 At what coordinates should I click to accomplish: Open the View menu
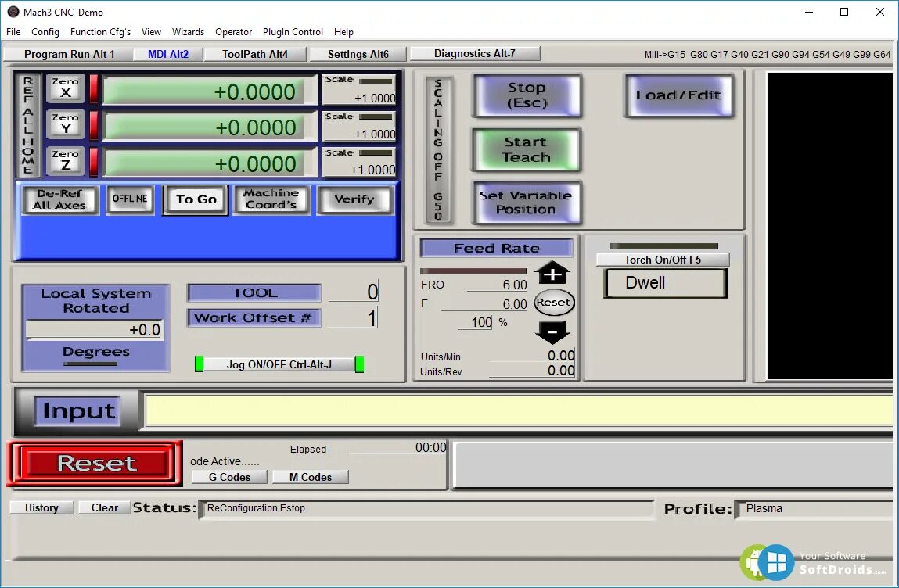tap(151, 32)
